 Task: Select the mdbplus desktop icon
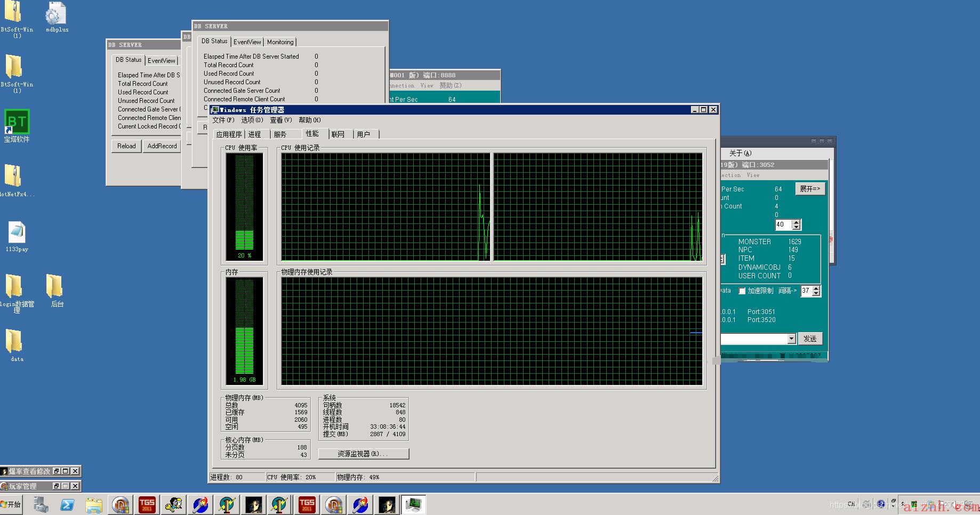(57, 17)
